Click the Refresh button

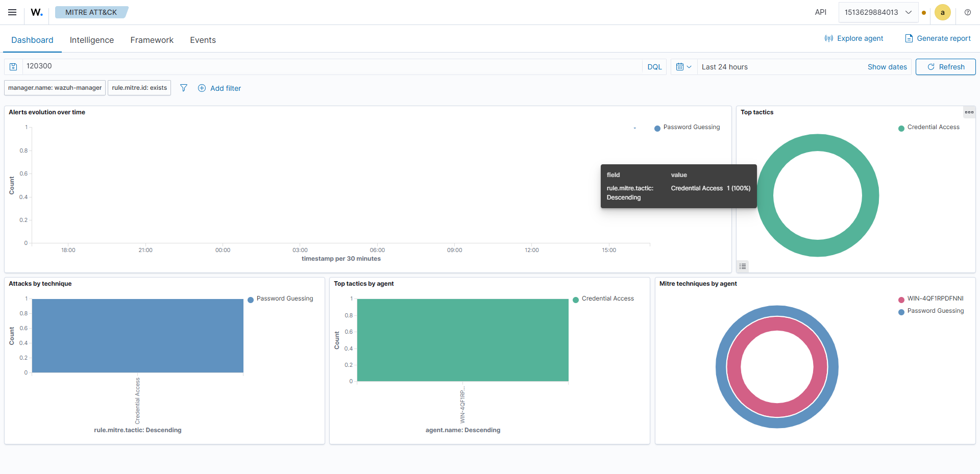pyautogui.click(x=945, y=67)
